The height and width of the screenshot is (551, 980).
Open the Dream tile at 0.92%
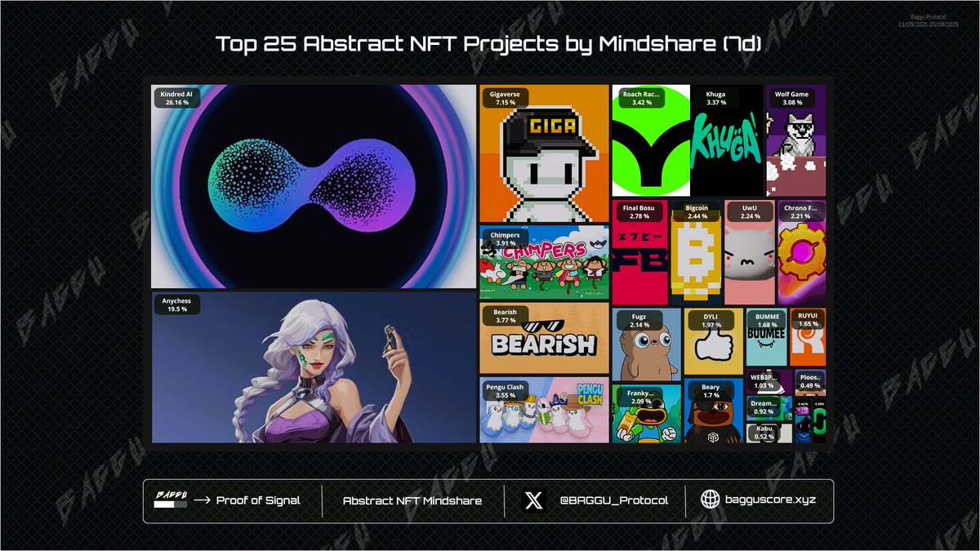(x=769, y=408)
